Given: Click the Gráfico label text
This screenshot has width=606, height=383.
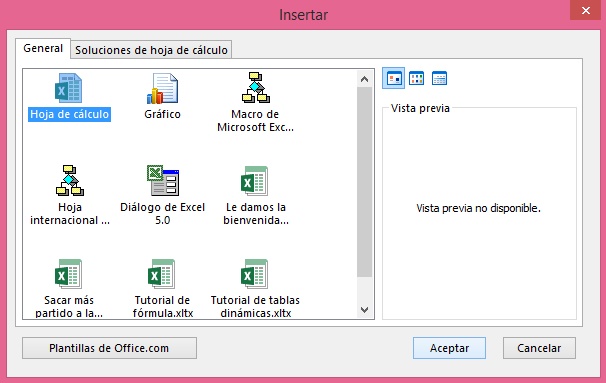Looking at the screenshot, I should click(162, 114).
